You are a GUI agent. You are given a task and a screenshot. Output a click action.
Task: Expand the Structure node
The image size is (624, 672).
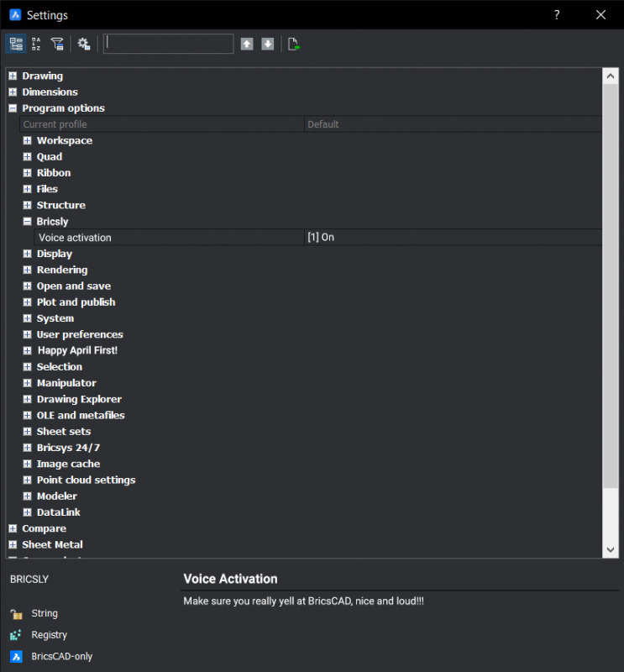[27, 205]
